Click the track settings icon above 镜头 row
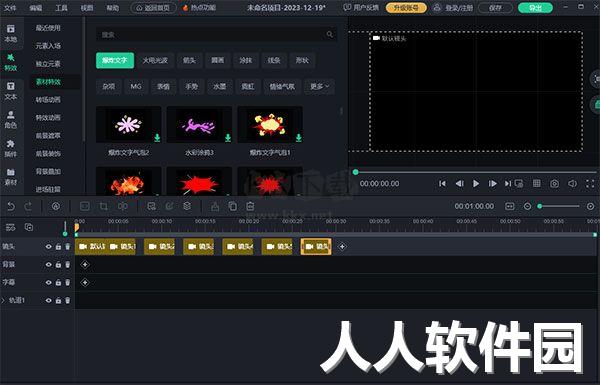This screenshot has width=600, height=385. click(x=10, y=227)
